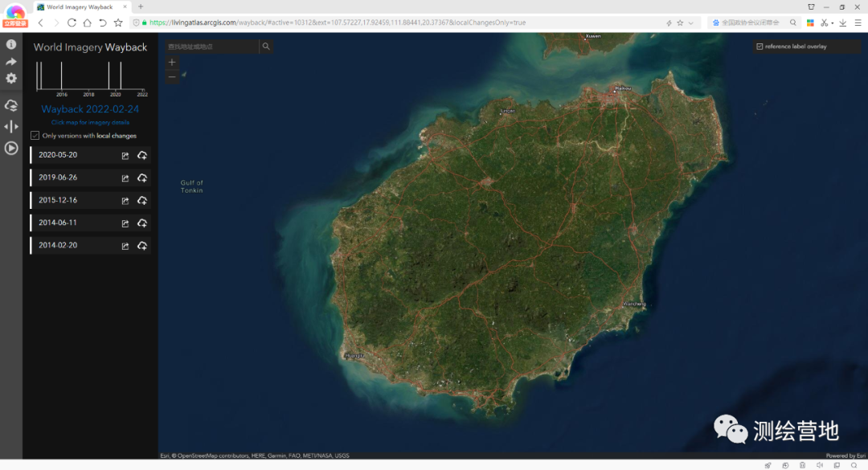Add 2019-06-26 release to web map
Viewport: 868px width, 470px height.
[x=142, y=178]
